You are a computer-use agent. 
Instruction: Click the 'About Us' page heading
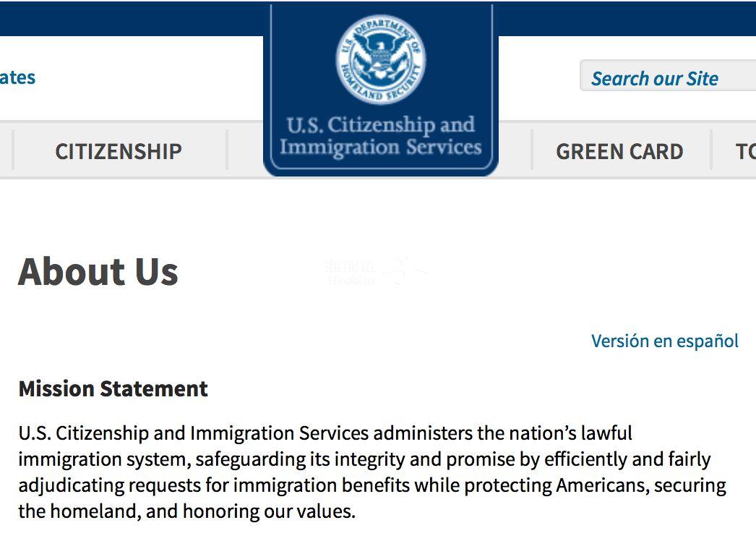pos(98,271)
